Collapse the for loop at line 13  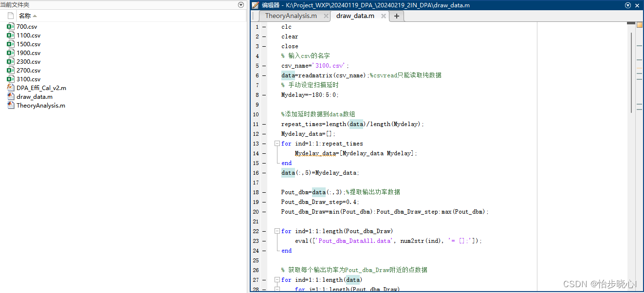pyautogui.click(x=277, y=144)
